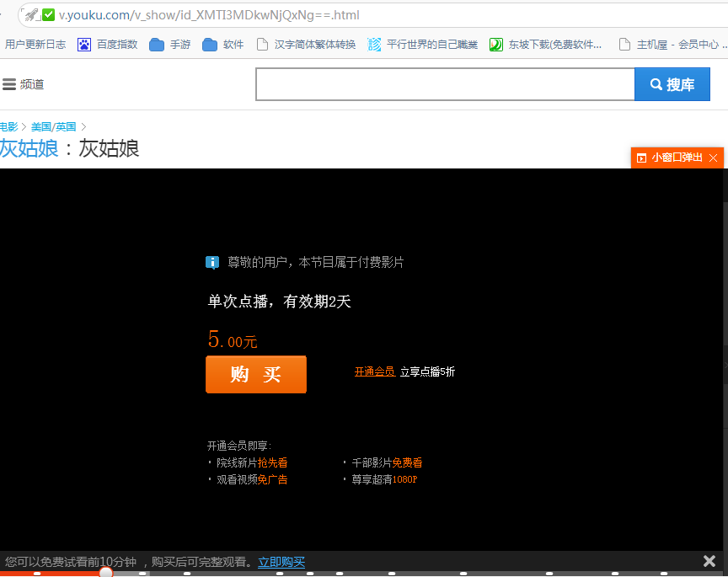Click the blue info icon beside 尊敬的用户
Viewport: 728px width, 577px height.
click(x=212, y=263)
